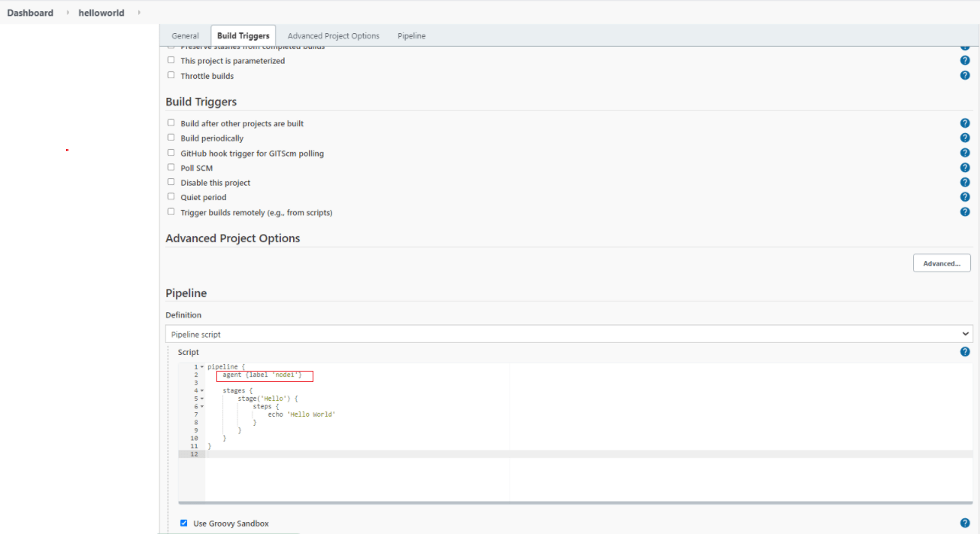
Task: Enable This project is parameterized
Action: (x=171, y=59)
